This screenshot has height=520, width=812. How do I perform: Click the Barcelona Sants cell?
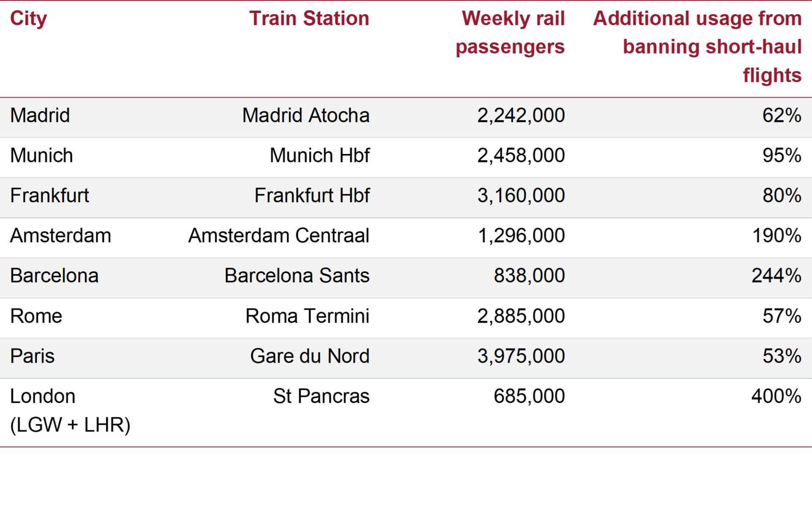[x=297, y=275]
